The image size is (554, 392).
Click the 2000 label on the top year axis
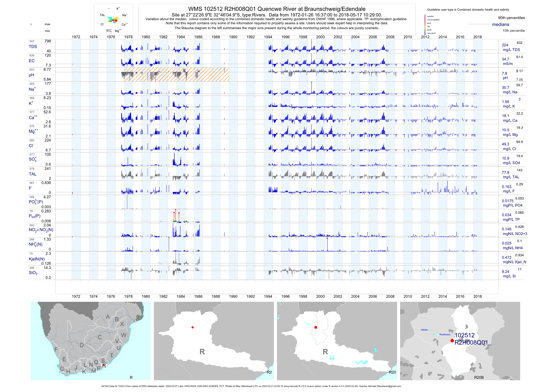coord(320,37)
